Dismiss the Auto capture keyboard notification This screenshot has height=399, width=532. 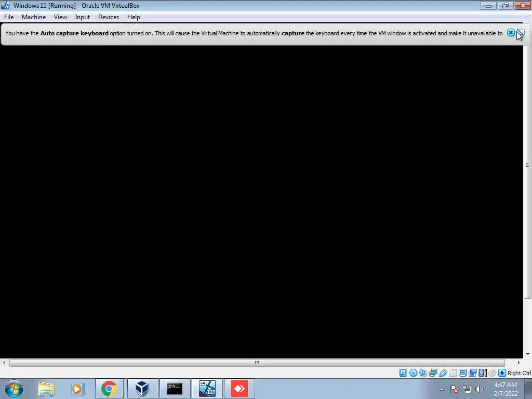[x=511, y=33]
